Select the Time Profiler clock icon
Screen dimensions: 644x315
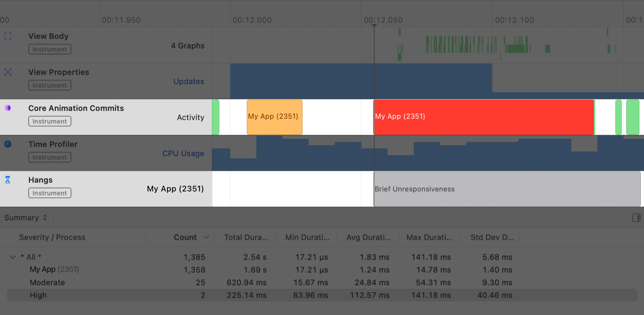7,143
